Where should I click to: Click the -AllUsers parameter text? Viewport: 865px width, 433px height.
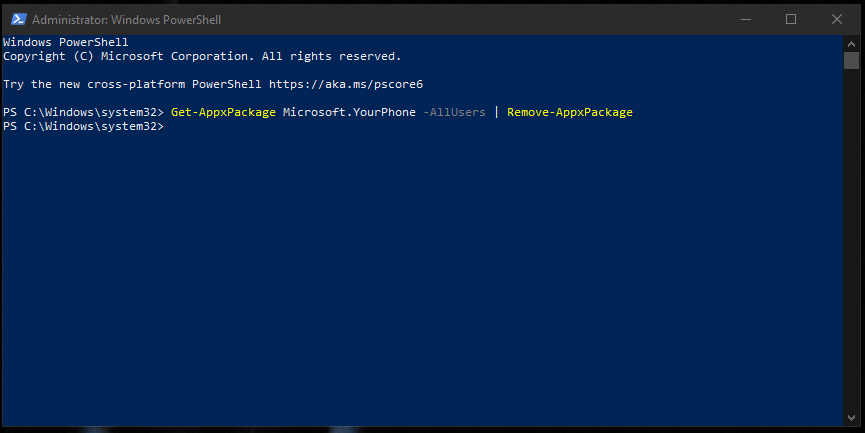click(454, 112)
